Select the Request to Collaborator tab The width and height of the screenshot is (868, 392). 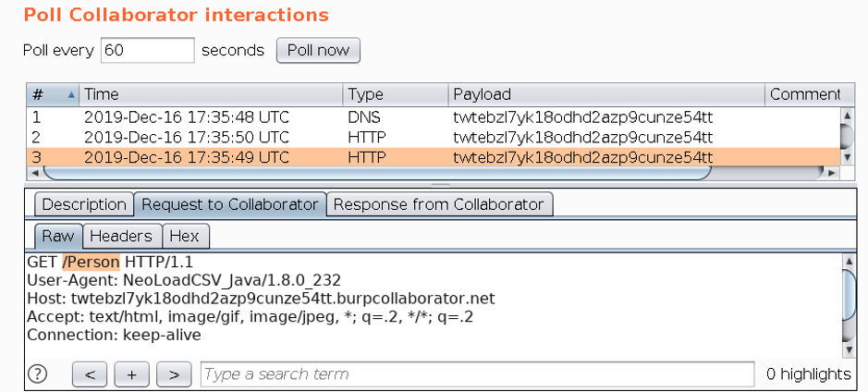point(229,204)
